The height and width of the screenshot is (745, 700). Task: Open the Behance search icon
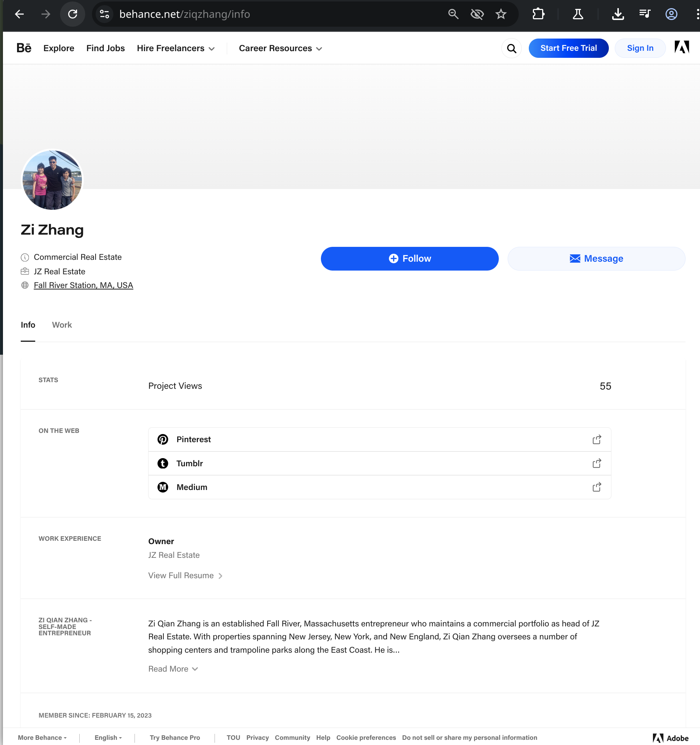click(x=511, y=48)
